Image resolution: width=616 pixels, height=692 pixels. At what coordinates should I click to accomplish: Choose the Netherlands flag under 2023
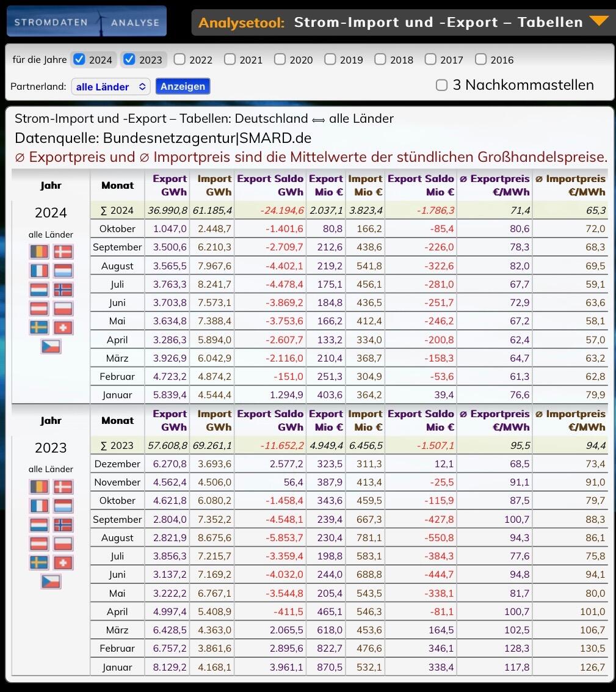click(39, 525)
